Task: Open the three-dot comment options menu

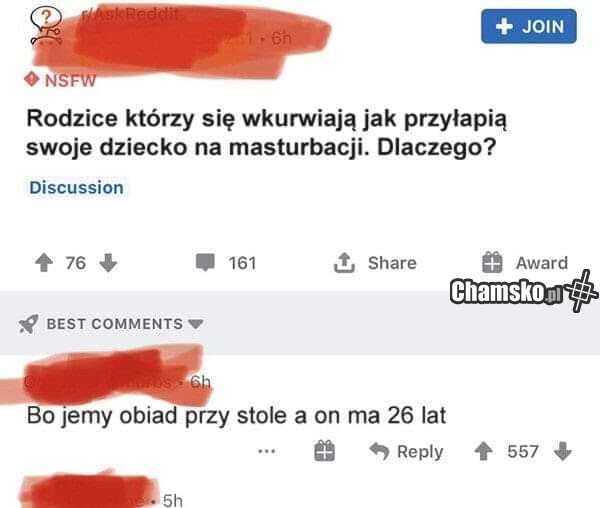Action: (x=267, y=451)
